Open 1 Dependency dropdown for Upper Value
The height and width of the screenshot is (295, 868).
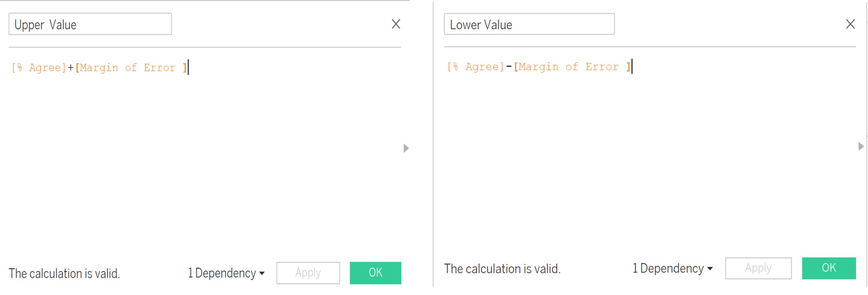(226, 273)
